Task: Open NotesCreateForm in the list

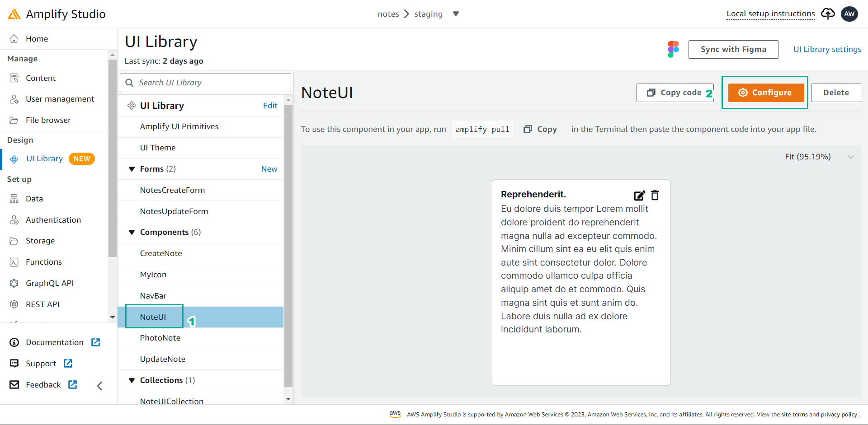Action: pyautogui.click(x=201, y=190)
